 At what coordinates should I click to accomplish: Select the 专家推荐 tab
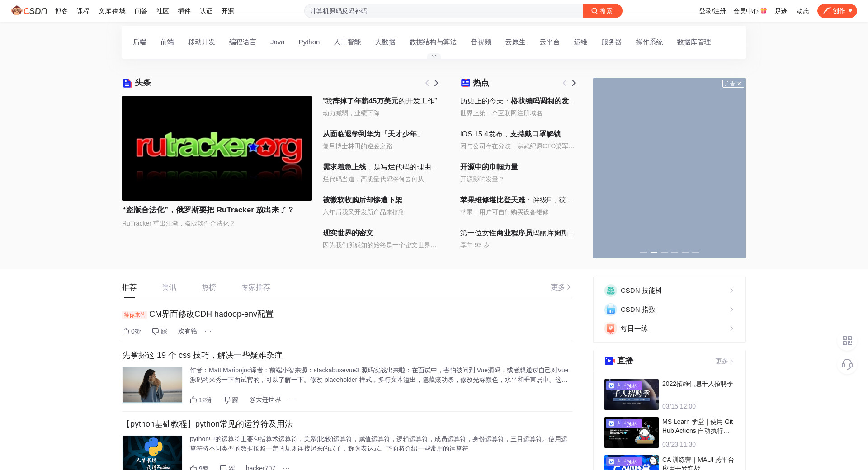[x=256, y=287]
